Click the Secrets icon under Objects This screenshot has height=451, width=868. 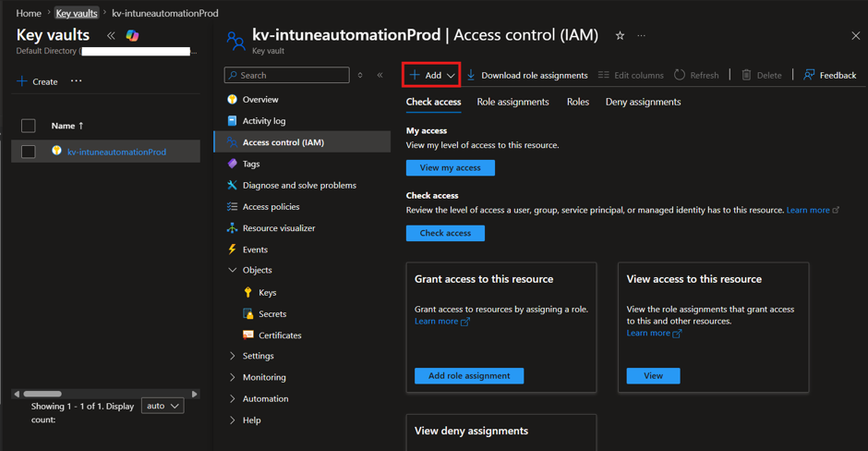click(x=248, y=313)
